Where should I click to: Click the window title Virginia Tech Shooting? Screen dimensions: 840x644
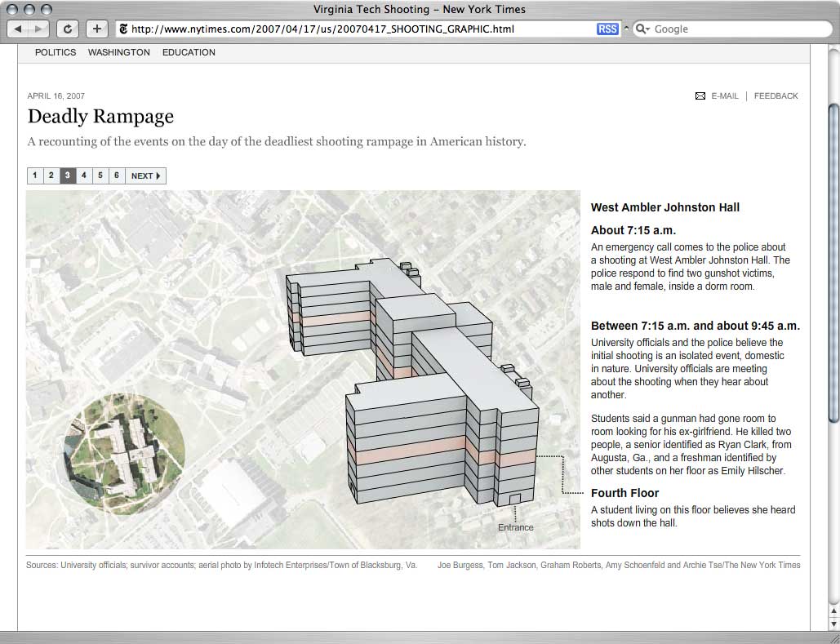click(420, 9)
